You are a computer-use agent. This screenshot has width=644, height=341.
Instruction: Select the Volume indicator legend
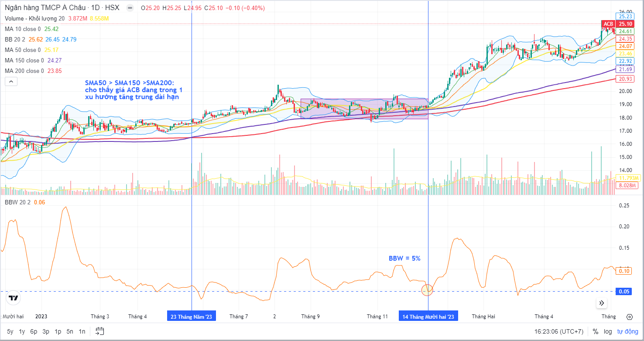(x=34, y=18)
